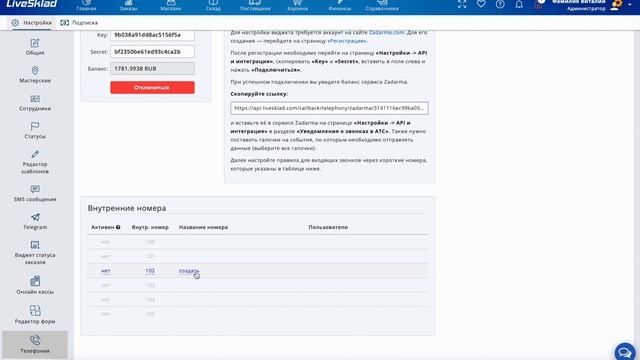Click internal number 101
The width and height of the screenshot is (640, 360).
150,256
